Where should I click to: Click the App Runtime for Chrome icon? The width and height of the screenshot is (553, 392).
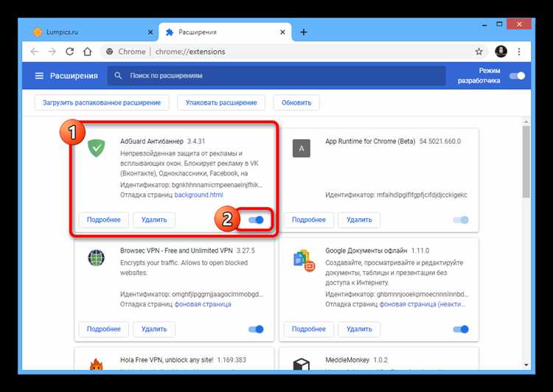click(x=302, y=148)
